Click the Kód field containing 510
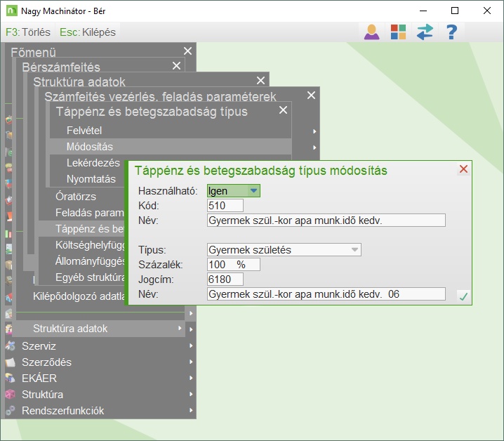The height and width of the screenshot is (441, 504). coord(225,206)
